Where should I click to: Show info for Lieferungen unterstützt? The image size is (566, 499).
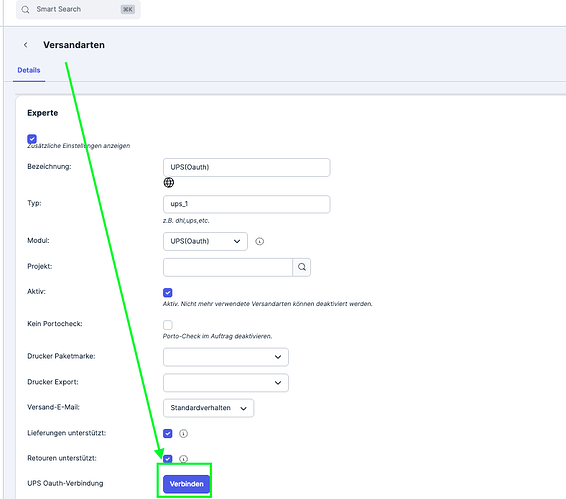183,433
